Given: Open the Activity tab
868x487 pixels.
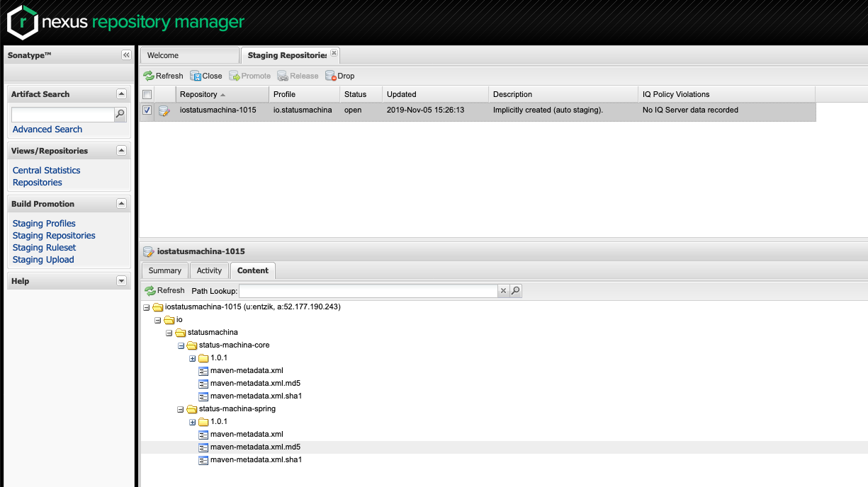Looking at the screenshot, I should 209,270.
